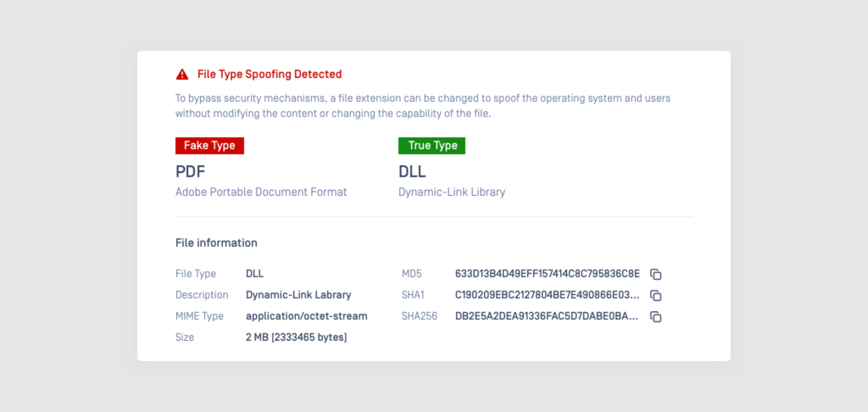Select the Adobe Portable Document Format text

tap(261, 192)
